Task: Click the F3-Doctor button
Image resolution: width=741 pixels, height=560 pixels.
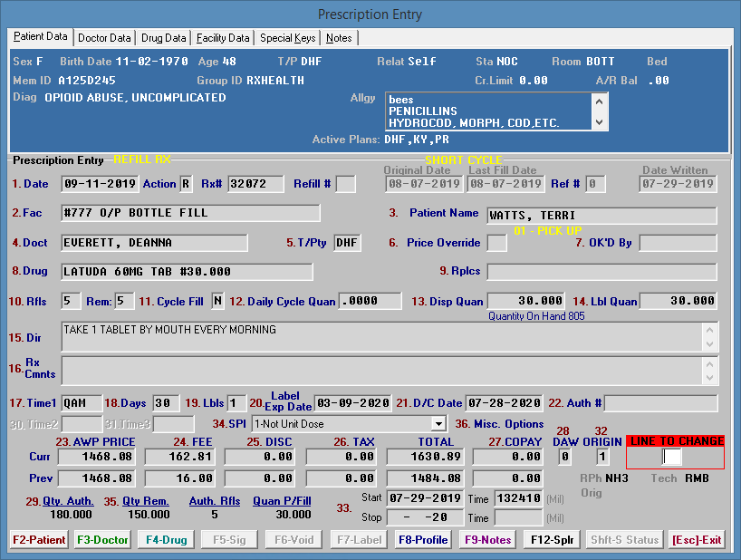Action: pos(102,540)
